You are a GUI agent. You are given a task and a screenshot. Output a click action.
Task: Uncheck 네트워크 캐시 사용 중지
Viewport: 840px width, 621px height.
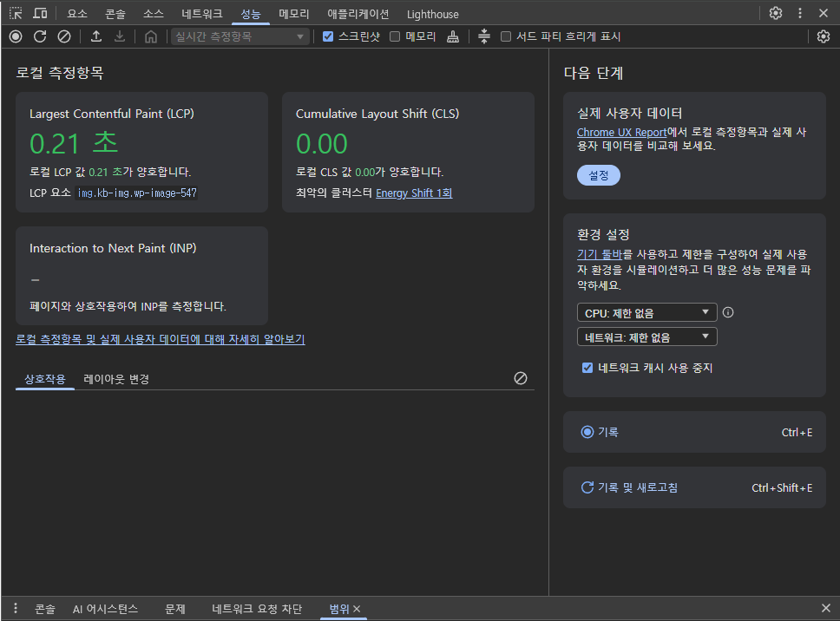[x=587, y=367]
